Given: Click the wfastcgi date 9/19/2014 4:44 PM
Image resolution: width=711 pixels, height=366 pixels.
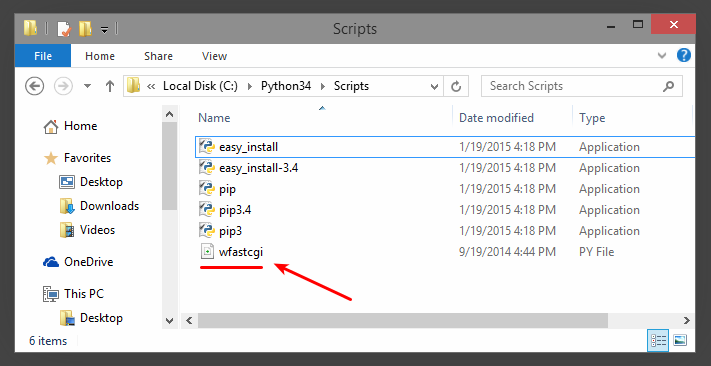Looking at the screenshot, I should click(507, 252).
